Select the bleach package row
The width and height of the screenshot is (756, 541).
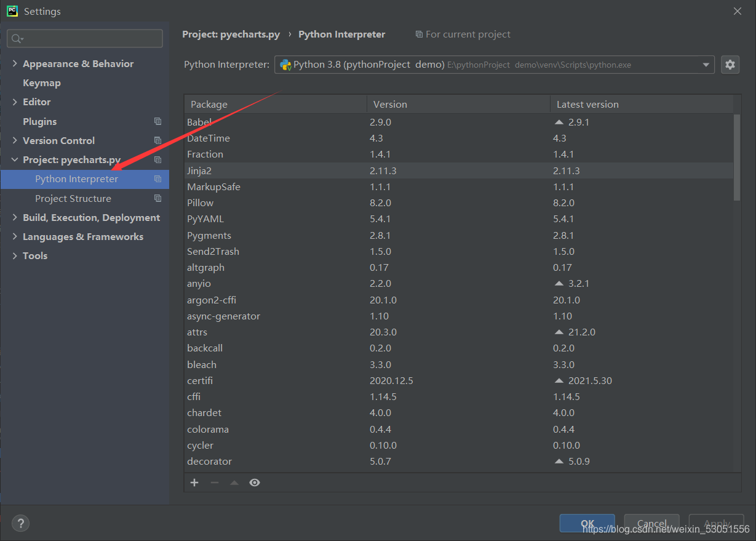coord(459,364)
